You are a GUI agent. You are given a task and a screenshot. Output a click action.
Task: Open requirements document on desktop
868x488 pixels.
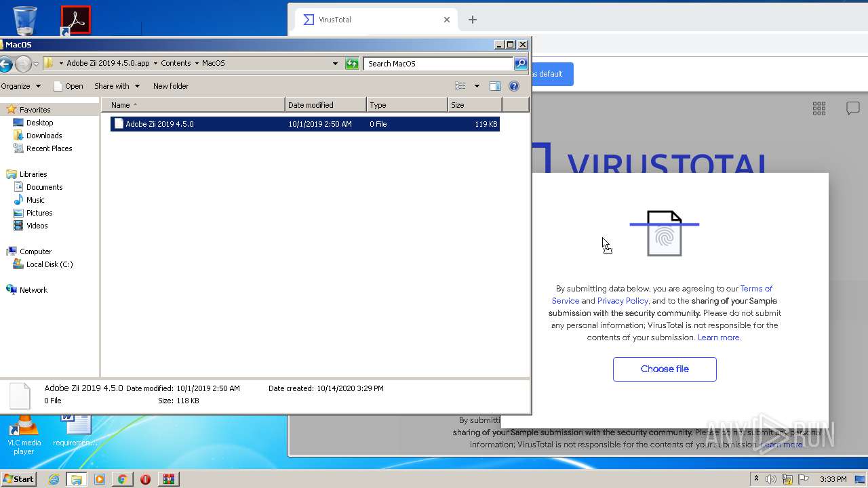tap(75, 431)
